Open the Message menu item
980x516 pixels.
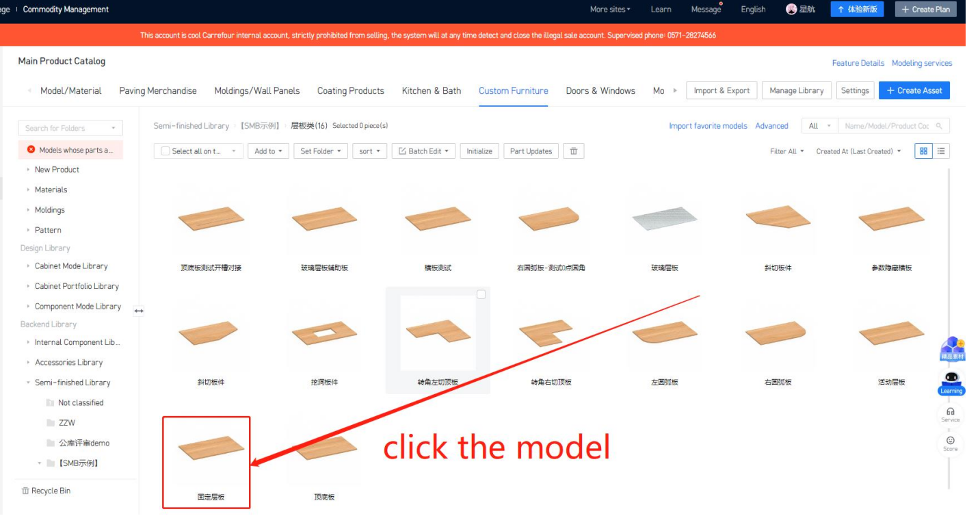click(706, 10)
